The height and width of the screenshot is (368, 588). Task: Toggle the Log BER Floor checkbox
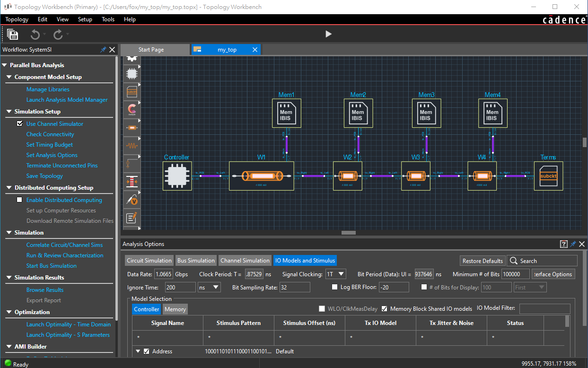[335, 287]
